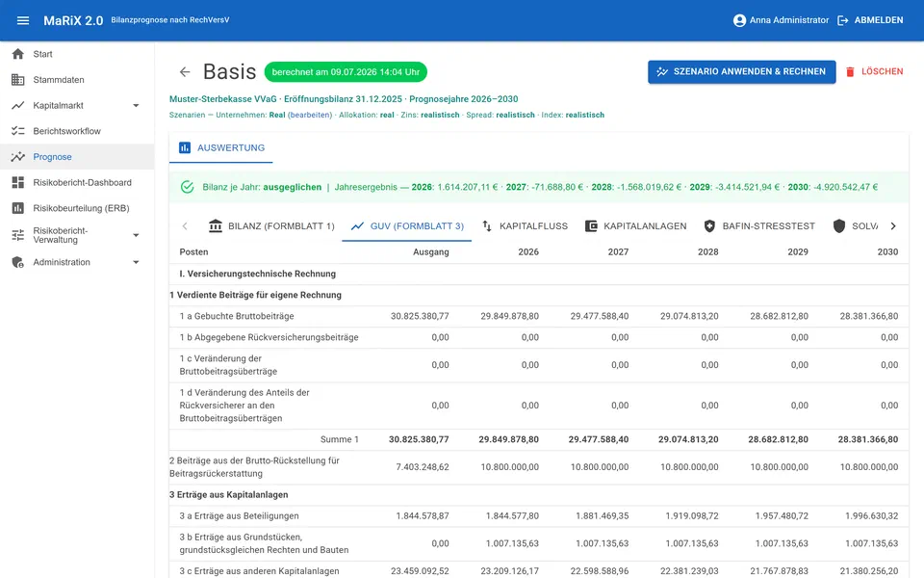Viewport: 924px width, 578px height.
Task: Click the Prognose trend icon
Action: pyautogui.click(x=18, y=156)
